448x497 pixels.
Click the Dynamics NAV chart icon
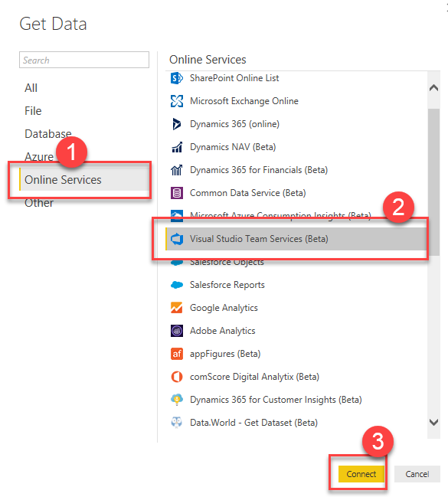pos(177,147)
